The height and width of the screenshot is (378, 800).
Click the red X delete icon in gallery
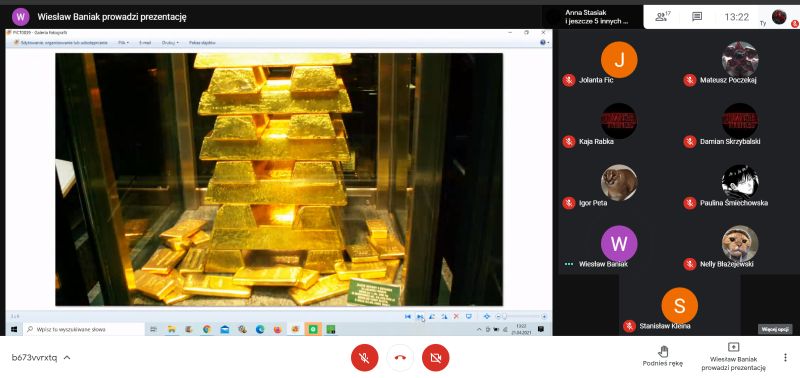tap(456, 316)
